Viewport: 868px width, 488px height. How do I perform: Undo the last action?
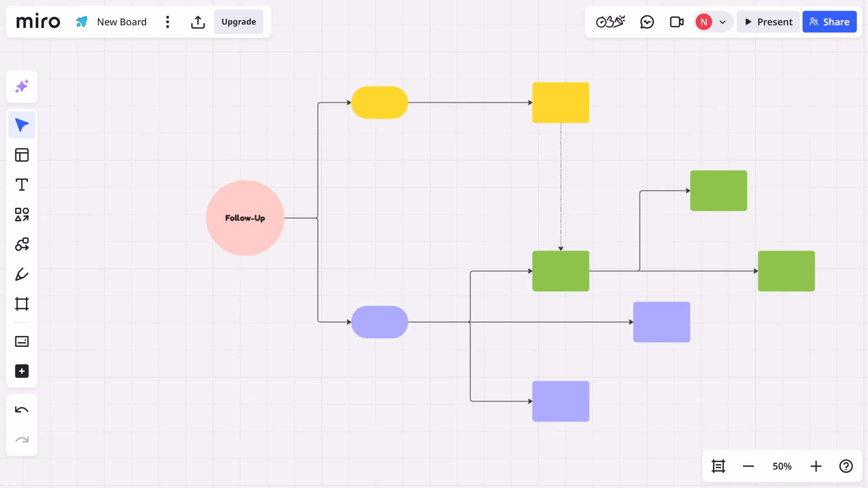(x=22, y=410)
